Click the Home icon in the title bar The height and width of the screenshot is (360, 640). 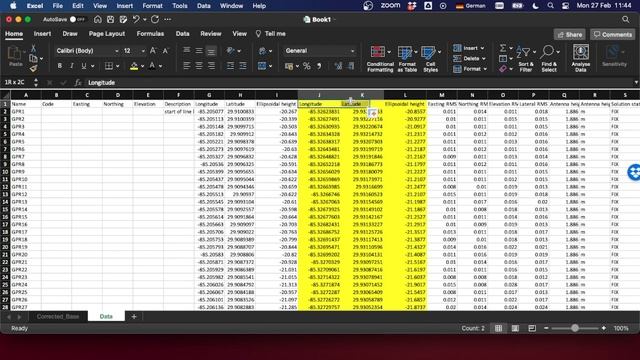[x=98, y=19]
